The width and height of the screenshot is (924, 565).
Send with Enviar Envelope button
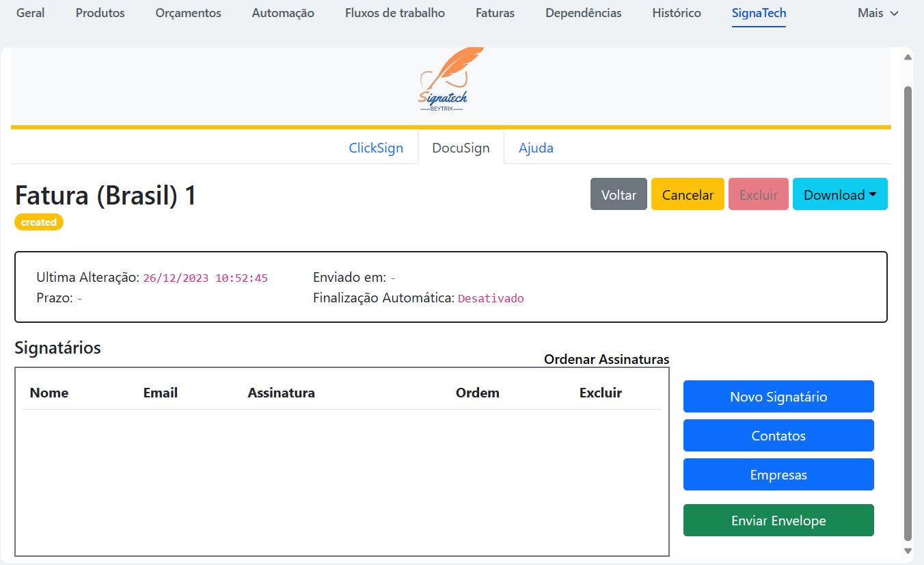click(x=778, y=521)
